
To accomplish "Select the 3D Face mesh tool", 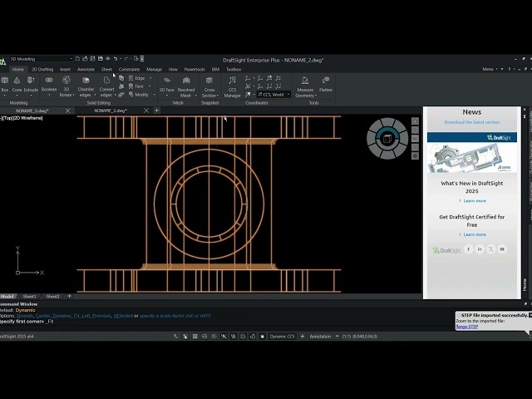I will pos(166,84).
